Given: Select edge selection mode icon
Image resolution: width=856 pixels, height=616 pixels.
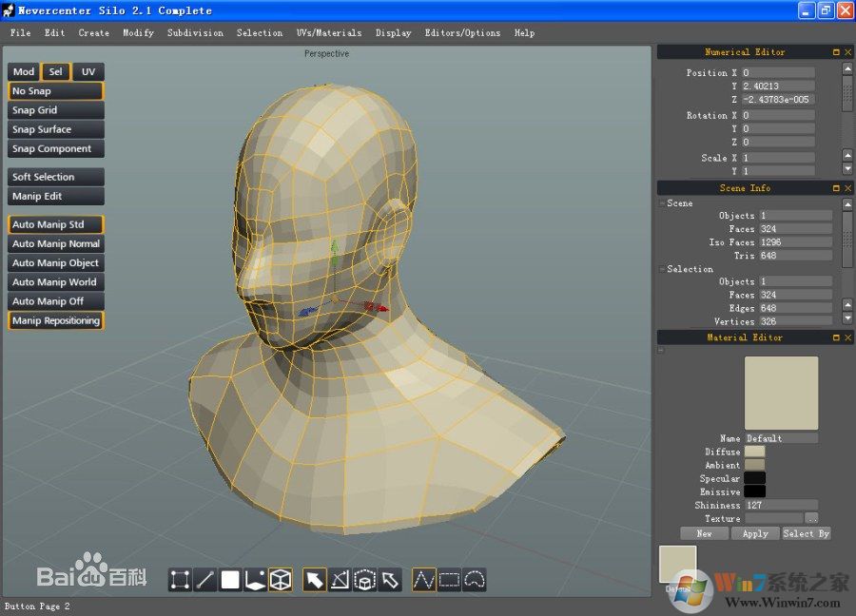Looking at the screenshot, I should (x=204, y=580).
